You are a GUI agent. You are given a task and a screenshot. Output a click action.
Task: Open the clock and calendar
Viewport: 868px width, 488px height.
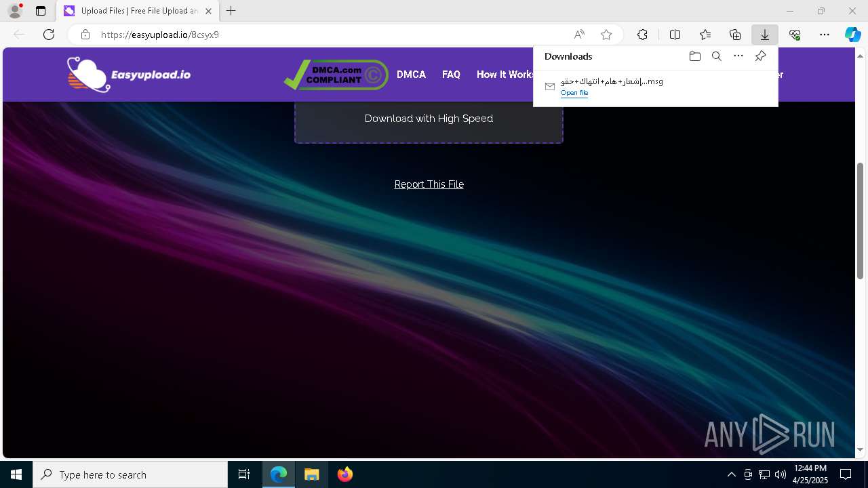point(810,474)
